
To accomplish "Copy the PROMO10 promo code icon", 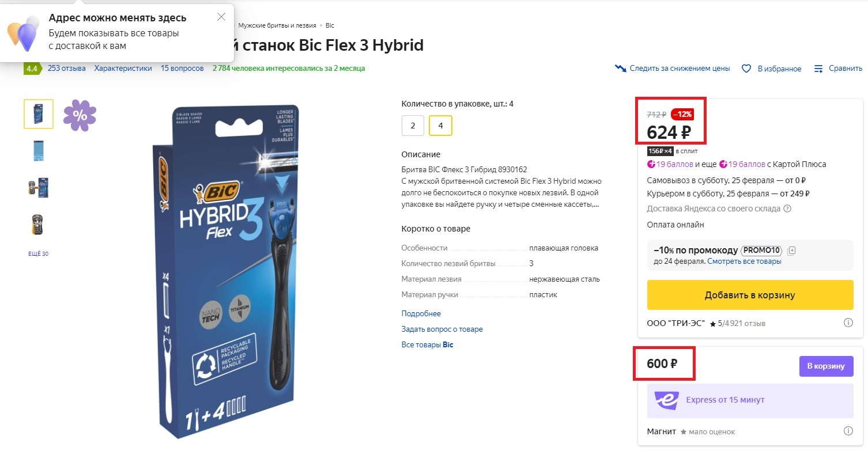I will [x=791, y=251].
